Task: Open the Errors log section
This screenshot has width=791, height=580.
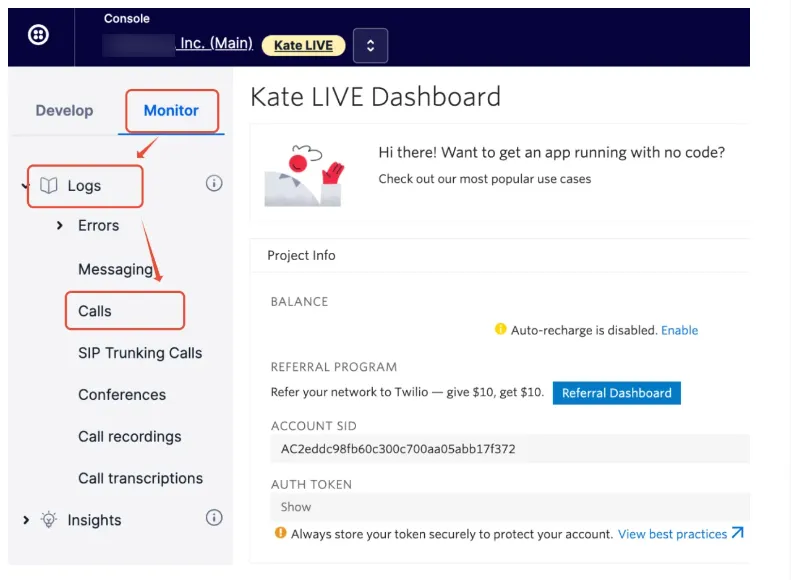Action: 98,225
